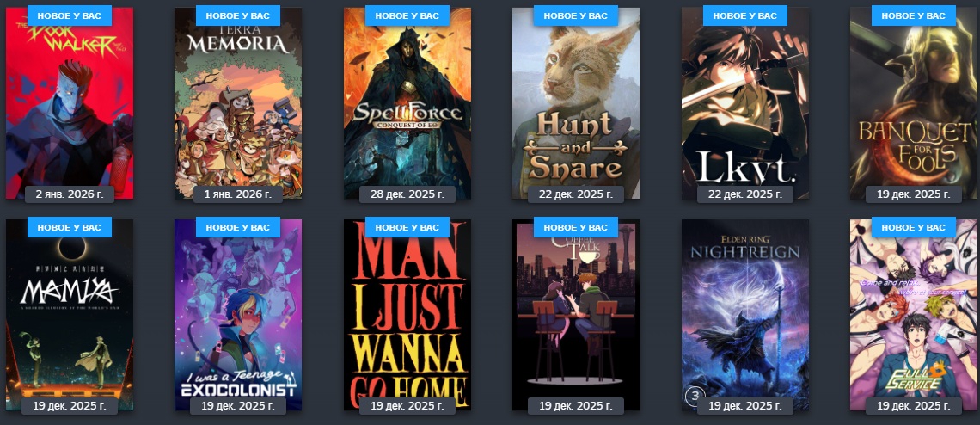Open the Terra Memoria game cover

[x=238, y=103]
